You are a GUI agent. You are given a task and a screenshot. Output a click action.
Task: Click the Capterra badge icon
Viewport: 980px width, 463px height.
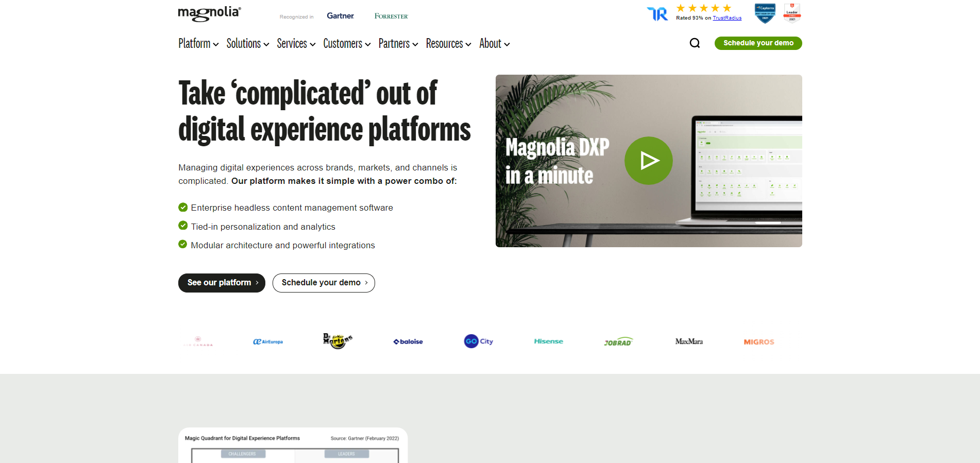click(x=765, y=13)
